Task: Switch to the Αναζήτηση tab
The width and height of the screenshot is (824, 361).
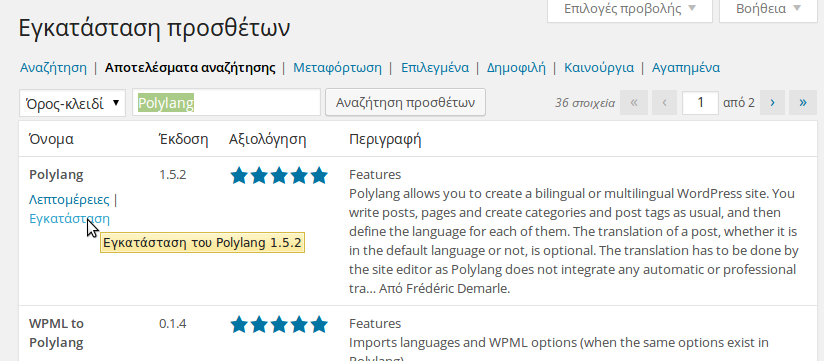Action: pyautogui.click(x=53, y=68)
